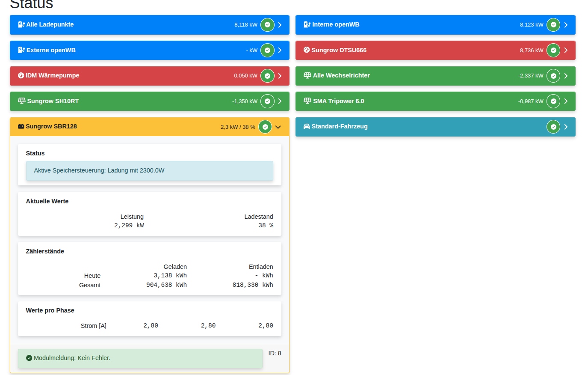Expand IDM Wärmepumpe with its chevron

tap(280, 76)
